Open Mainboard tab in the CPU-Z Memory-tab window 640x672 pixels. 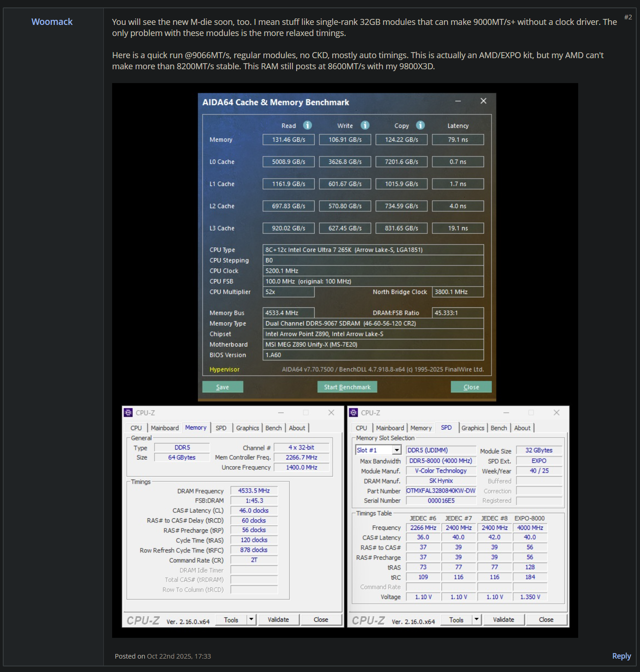coord(165,428)
